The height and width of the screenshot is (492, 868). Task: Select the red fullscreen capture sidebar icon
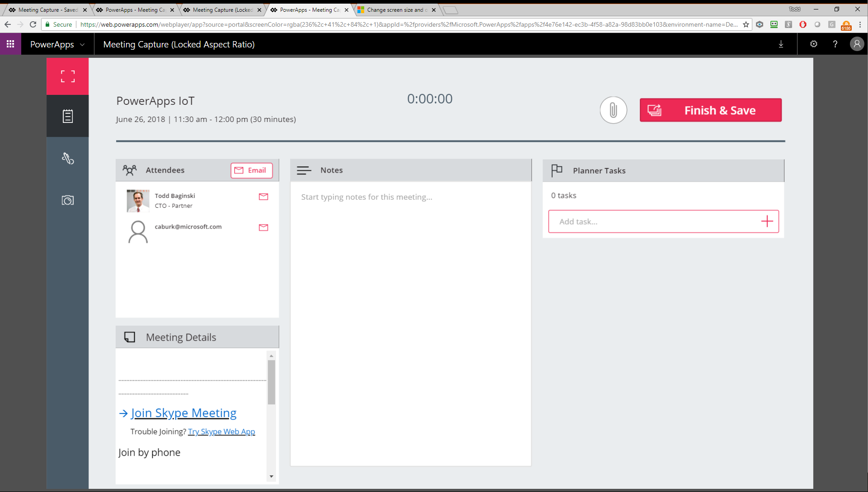point(67,76)
